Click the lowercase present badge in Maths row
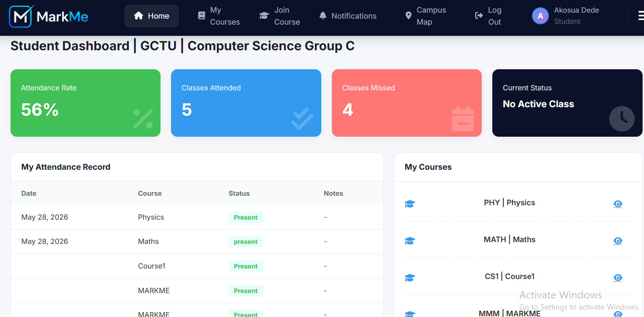644x317 pixels. coord(246,242)
